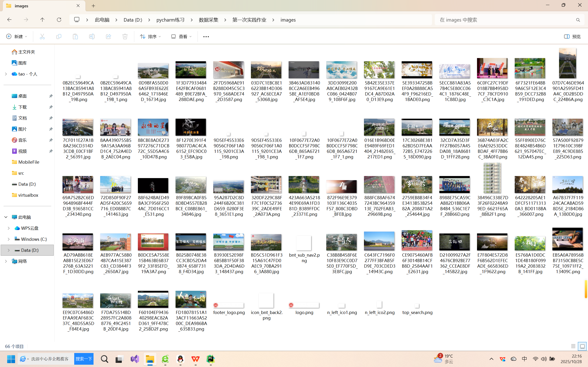Open the Sort dropdown menu
Screen dimensions: 588x367
pyautogui.click(x=150, y=36)
